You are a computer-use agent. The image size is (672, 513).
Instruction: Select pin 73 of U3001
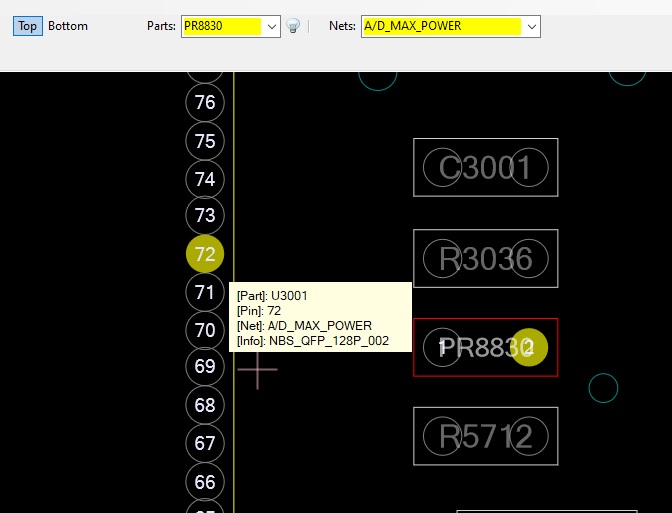pyautogui.click(x=205, y=215)
